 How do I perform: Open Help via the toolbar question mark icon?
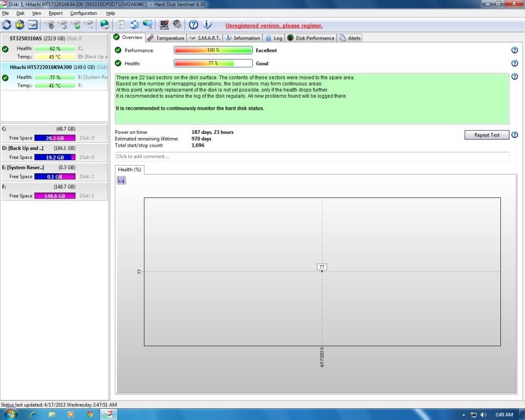[x=193, y=25]
